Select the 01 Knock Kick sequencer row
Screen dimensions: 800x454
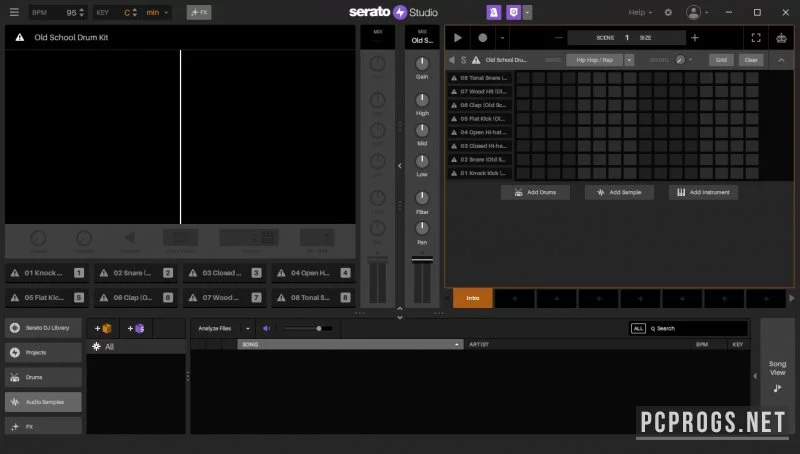[x=480, y=173]
